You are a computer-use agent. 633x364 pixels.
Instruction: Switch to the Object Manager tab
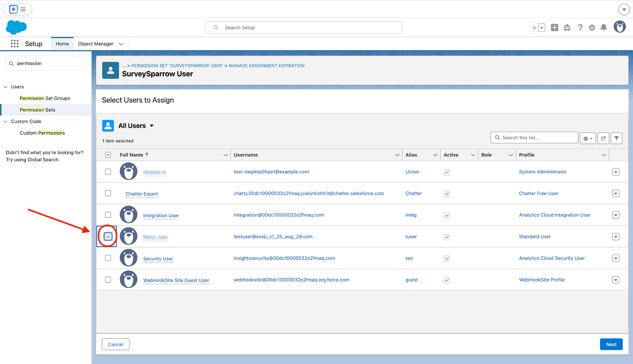point(96,44)
